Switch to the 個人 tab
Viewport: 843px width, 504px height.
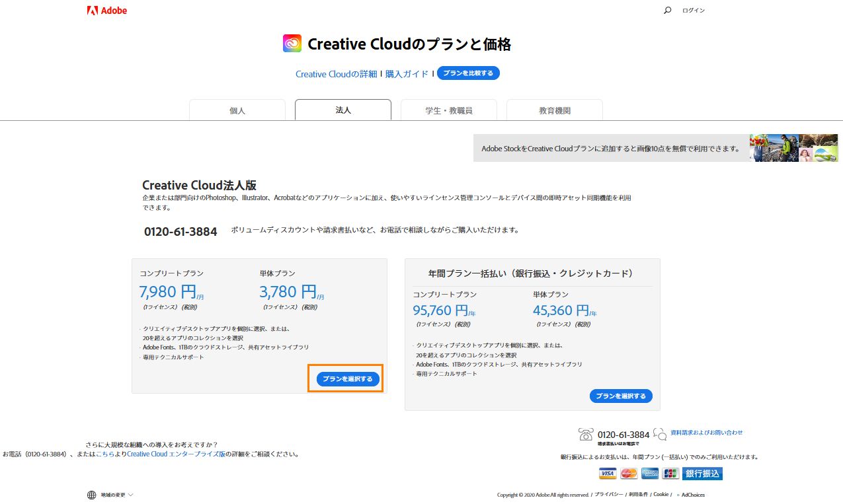click(x=237, y=110)
